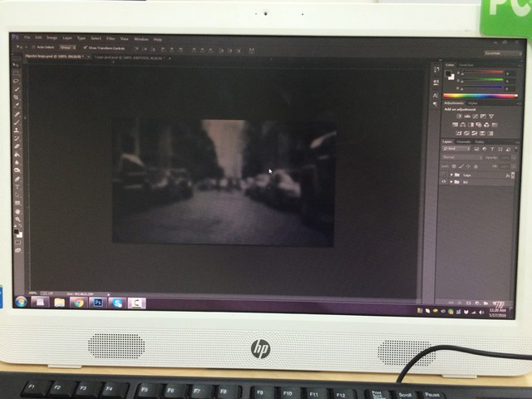
Task: Open the Essentials workspace dropdown
Action: pyautogui.click(x=493, y=52)
